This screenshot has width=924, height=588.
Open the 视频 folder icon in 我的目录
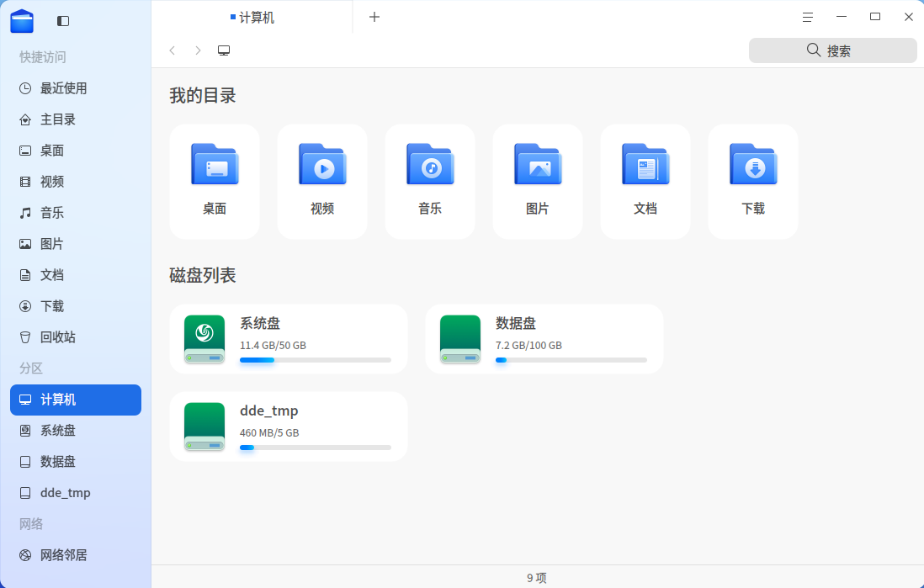tap(322, 164)
